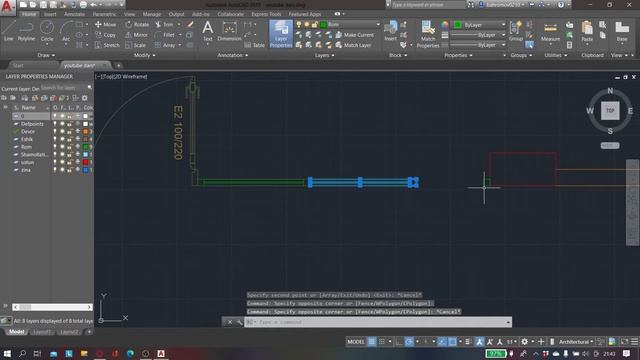Open the AutoCAD application menu logo
This screenshot has height=360, width=640.
[7, 7]
